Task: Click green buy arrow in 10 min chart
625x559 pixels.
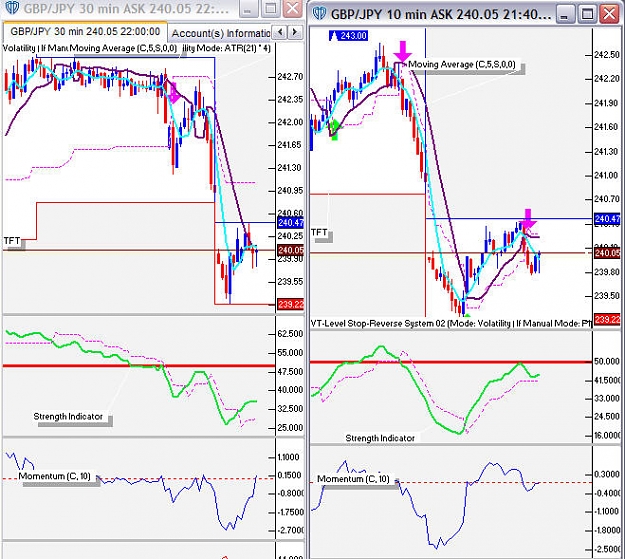Action: pos(335,130)
